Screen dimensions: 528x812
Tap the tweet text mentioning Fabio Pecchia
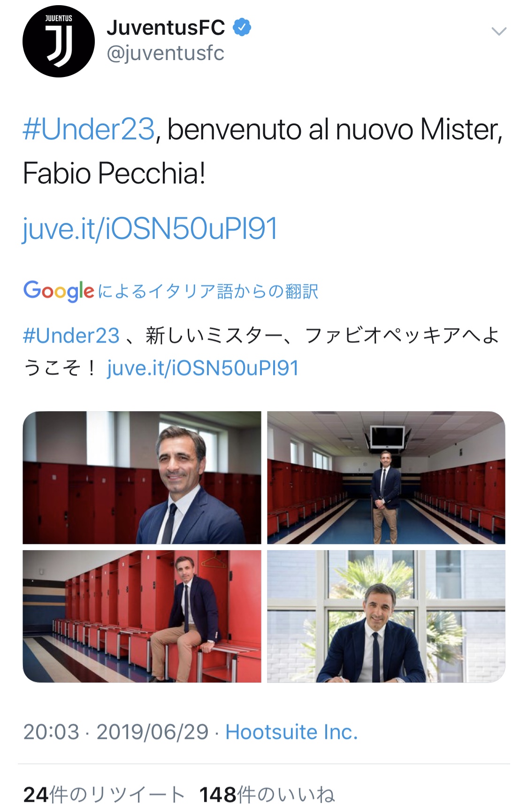[x=263, y=151]
